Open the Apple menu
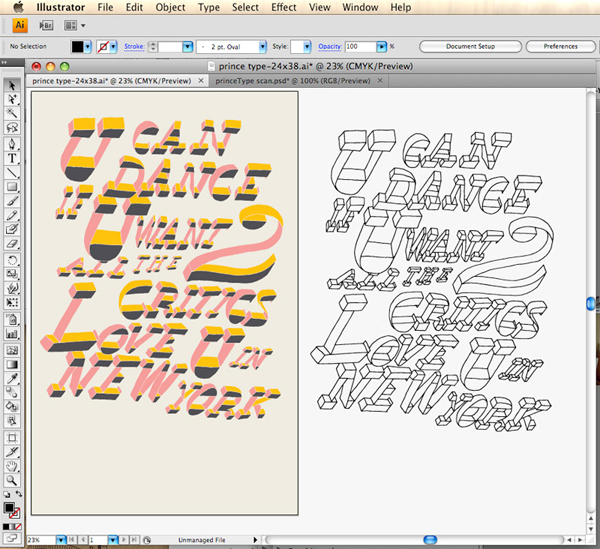Image resolution: width=600 pixels, height=549 pixels. pyautogui.click(x=18, y=7)
